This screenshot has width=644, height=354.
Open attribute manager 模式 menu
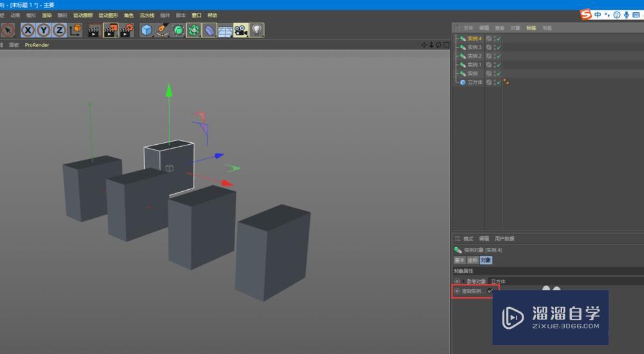[468, 239]
